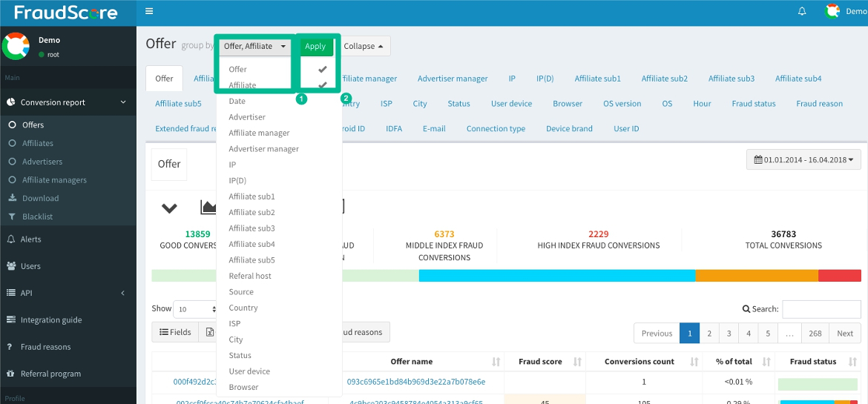Open Referral program gift icon
Image resolution: width=868 pixels, height=404 pixels.
[x=11, y=374]
